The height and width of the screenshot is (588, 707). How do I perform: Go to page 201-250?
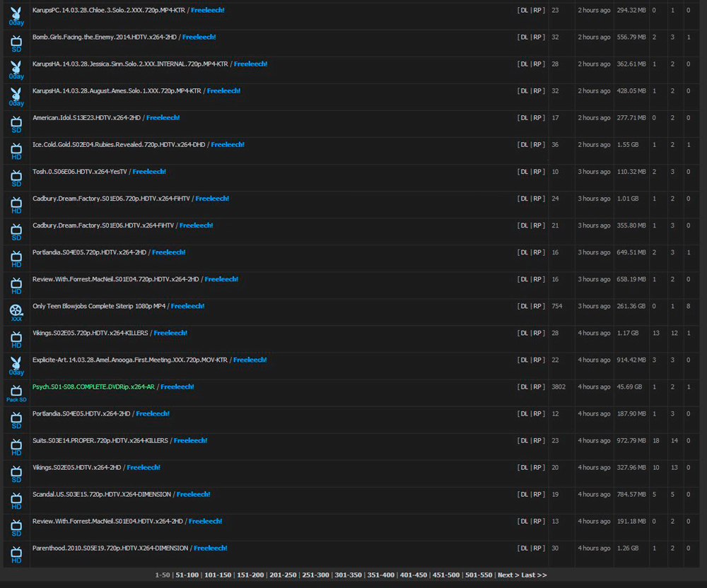[x=284, y=575]
